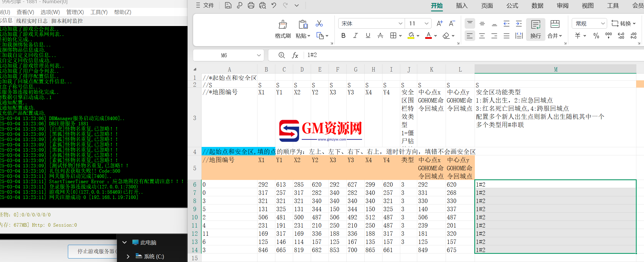
Task: Expand the 系统 (C:) tree node
Action: click(128, 256)
